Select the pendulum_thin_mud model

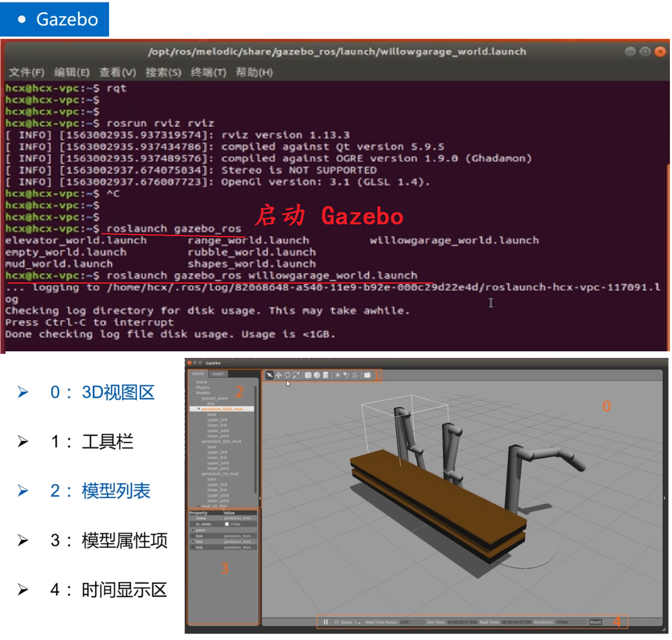click(221, 442)
